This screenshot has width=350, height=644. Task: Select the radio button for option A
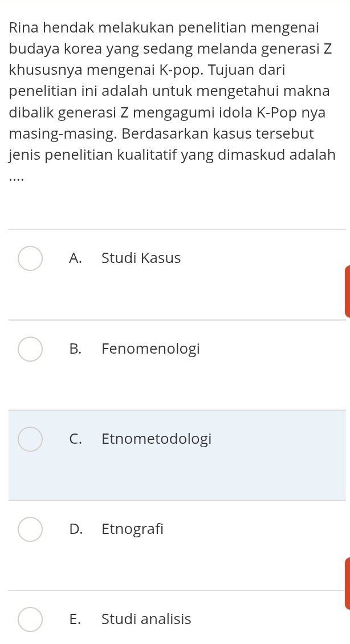[x=30, y=258]
